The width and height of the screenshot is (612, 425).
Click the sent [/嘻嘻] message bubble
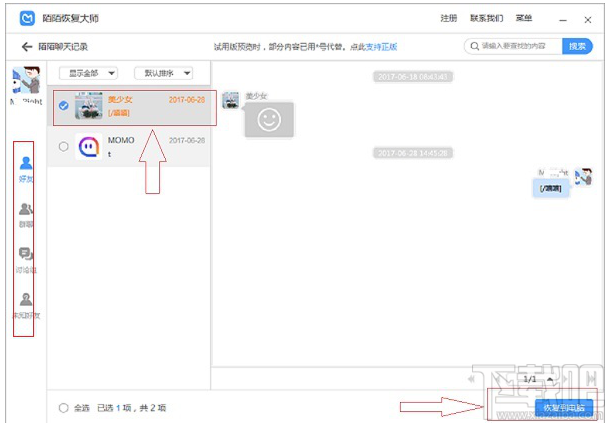tap(550, 188)
